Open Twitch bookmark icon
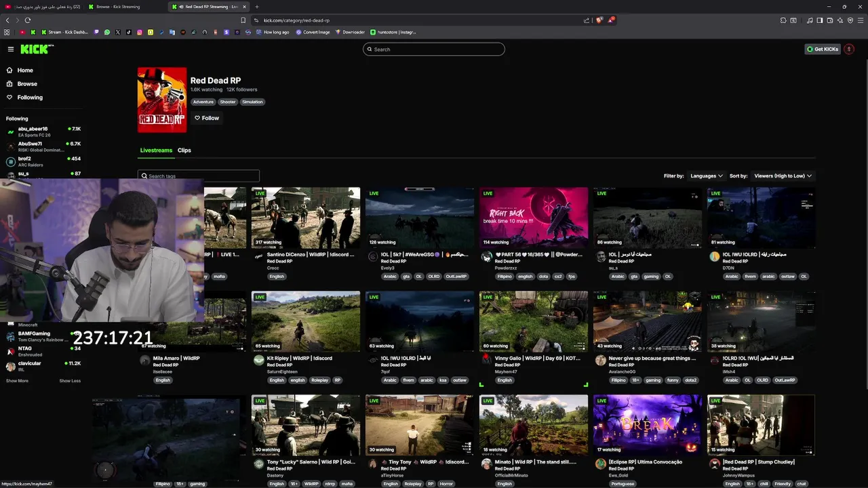The width and height of the screenshot is (868, 488). 96,32
